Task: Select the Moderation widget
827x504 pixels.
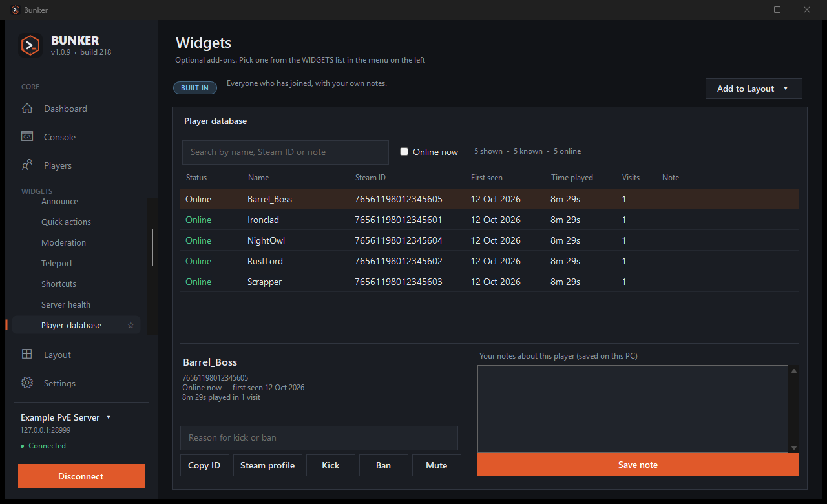Action: pyautogui.click(x=63, y=242)
